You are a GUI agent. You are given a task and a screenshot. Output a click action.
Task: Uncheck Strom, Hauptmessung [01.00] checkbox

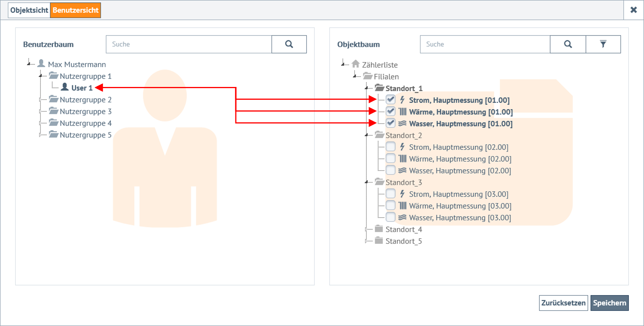tap(390, 100)
